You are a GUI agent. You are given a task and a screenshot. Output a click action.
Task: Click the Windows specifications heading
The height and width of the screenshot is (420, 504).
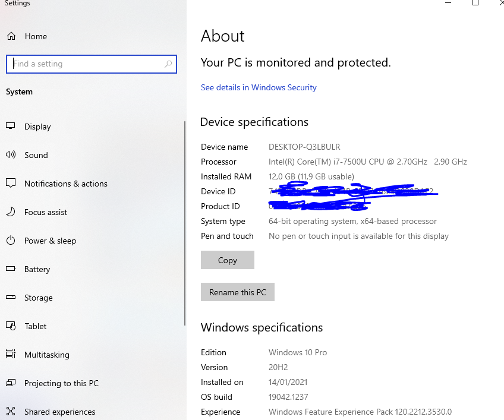pyautogui.click(x=262, y=327)
